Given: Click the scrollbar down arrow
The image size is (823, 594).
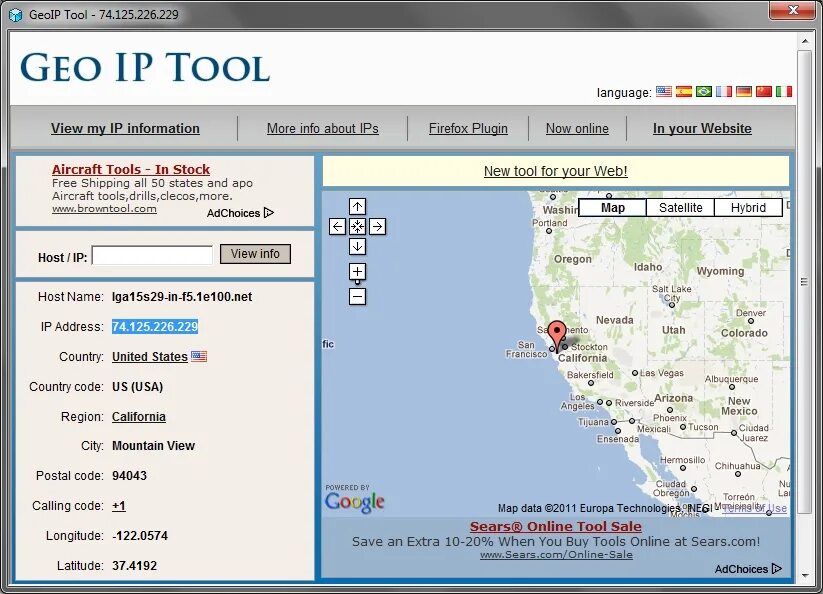Looking at the screenshot, I should coord(805,576).
